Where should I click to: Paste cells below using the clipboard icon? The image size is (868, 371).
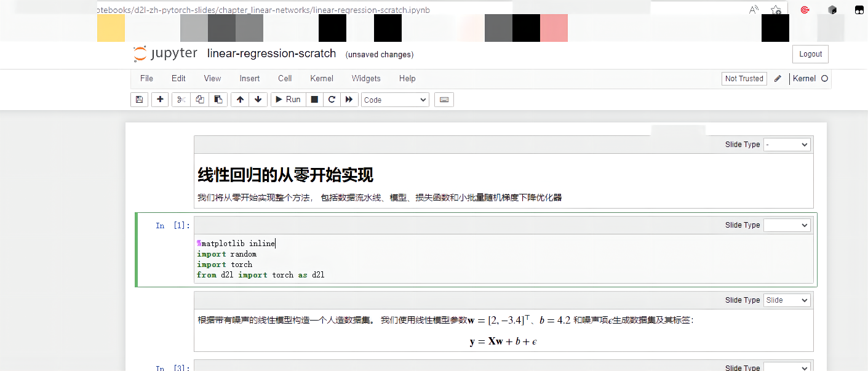coord(218,100)
